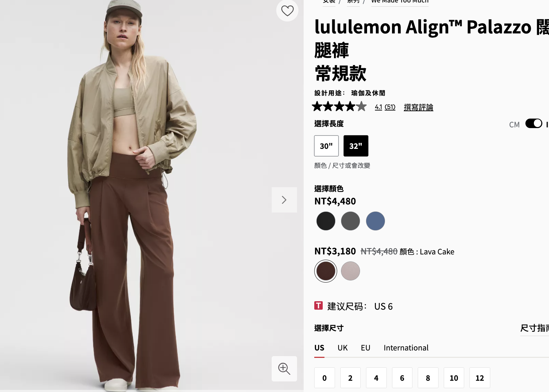
Task: Click the star rating icons
Action: coord(339,106)
